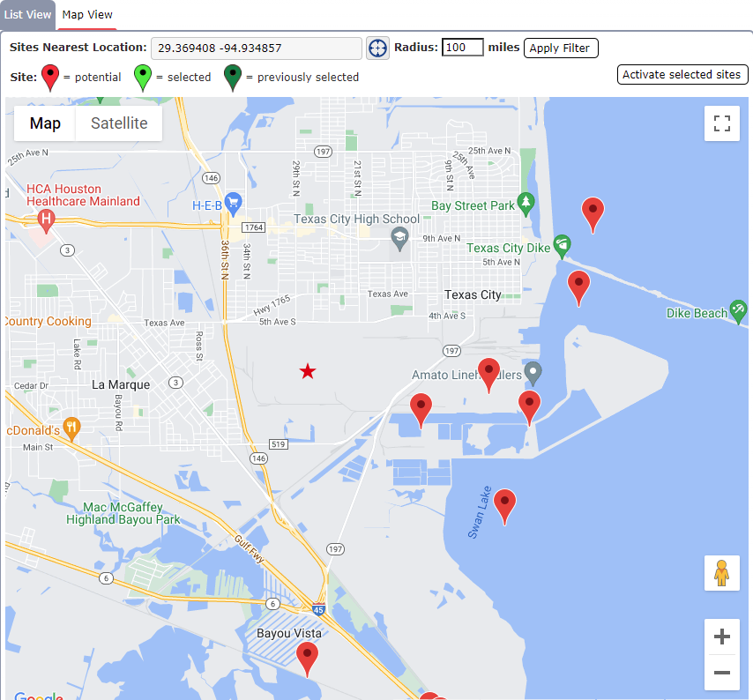Click the Texas City High School pin
Screen dimensions: 753x700
399,240
